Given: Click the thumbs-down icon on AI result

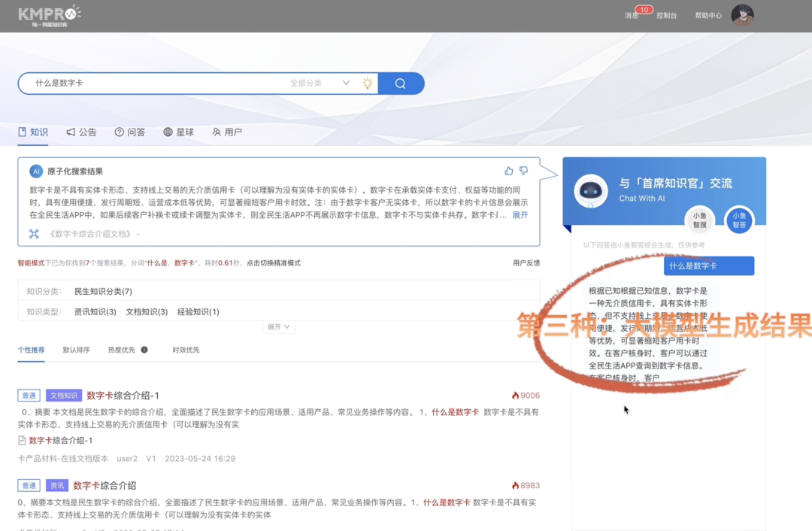Looking at the screenshot, I should coord(523,171).
